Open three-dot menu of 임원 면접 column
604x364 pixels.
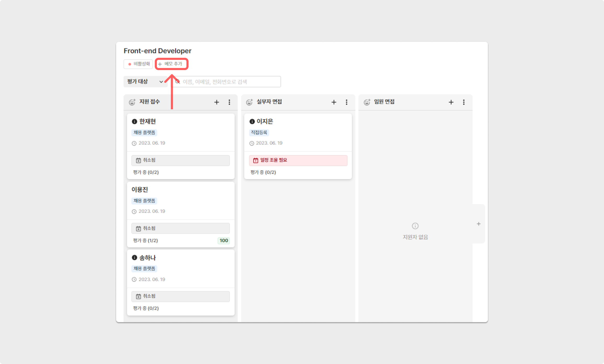click(464, 102)
